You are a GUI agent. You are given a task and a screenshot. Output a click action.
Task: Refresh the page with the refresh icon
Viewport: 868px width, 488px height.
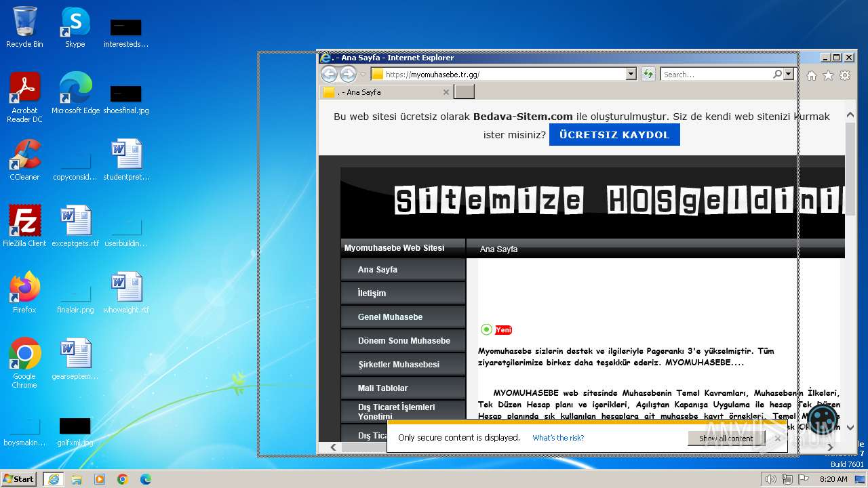click(x=648, y=74)
